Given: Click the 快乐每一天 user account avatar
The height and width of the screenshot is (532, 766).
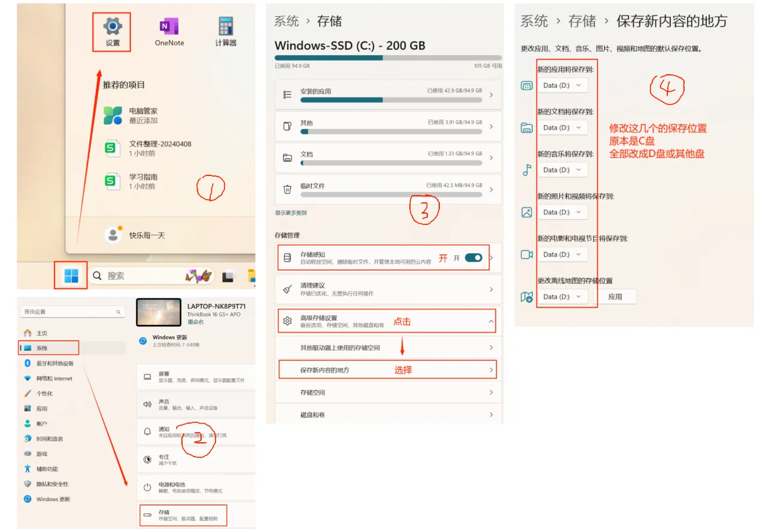Looking at the screenshot, I should pos(113,235).
